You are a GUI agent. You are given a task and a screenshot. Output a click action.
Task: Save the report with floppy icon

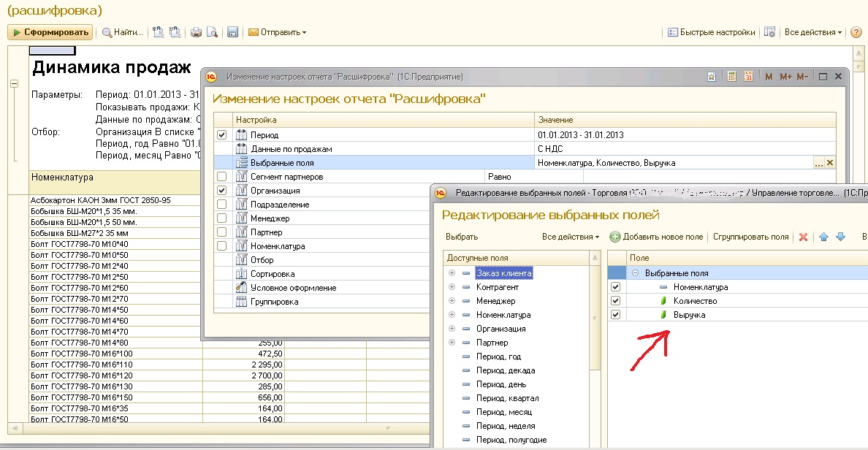coord(232,32)
